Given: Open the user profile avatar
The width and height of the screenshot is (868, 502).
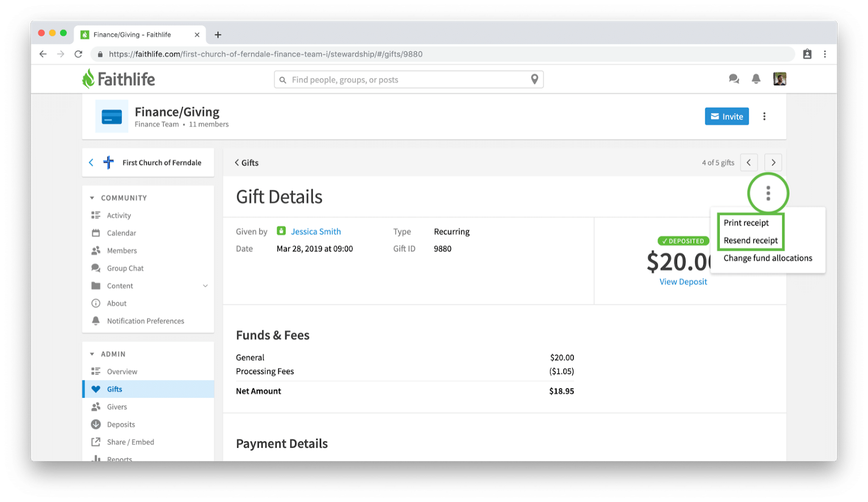Looking at the screenshot, I should coord(780,79).
